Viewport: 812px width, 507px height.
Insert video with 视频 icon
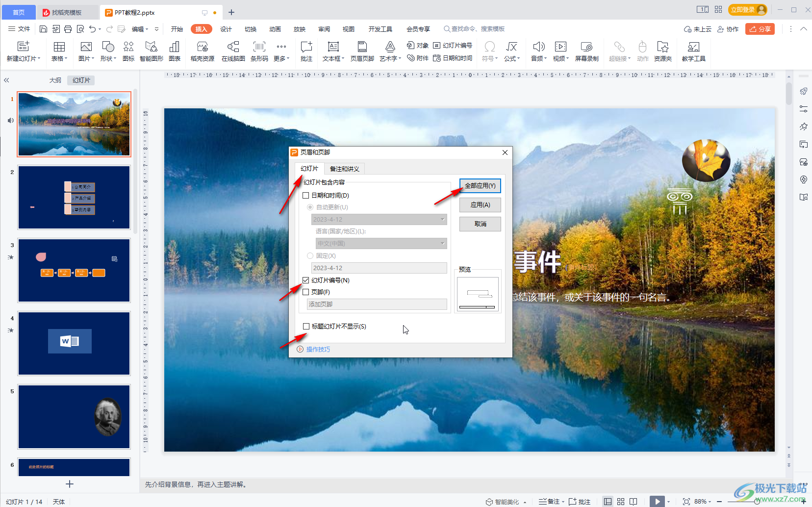560,47
